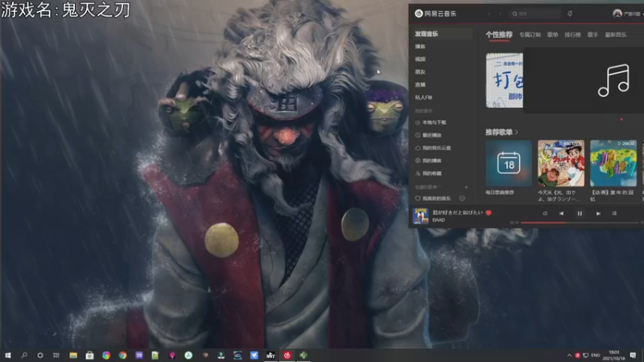Add a new playlist with plus icon

click(x=466, y=187)
